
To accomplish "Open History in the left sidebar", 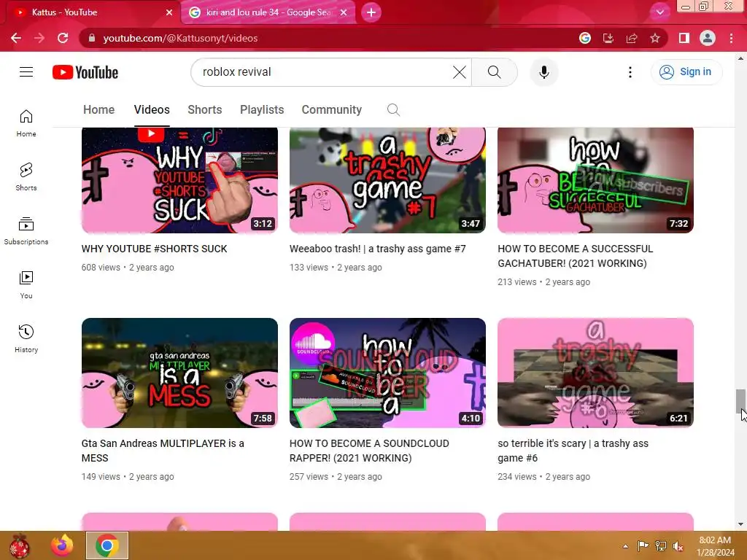I will tap(26, 338).
